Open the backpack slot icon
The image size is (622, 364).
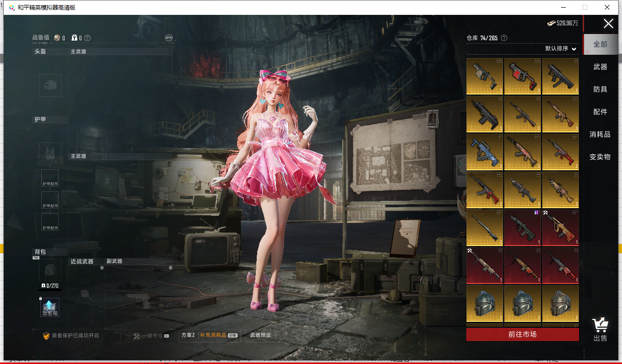pyautogui.click(x=50, y=270)
